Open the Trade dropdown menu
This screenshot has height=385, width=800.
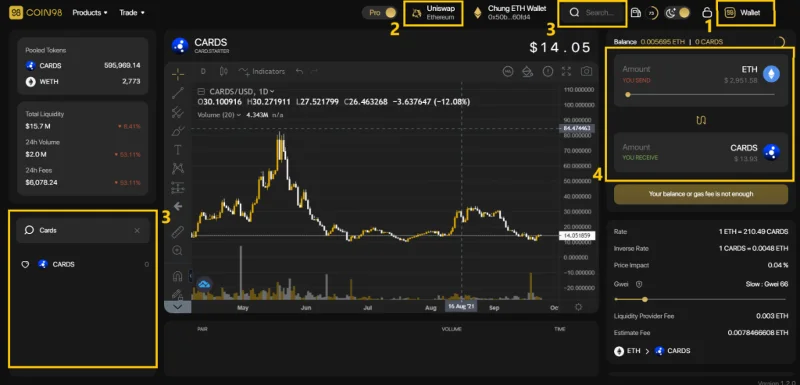(x=132, y=13)
